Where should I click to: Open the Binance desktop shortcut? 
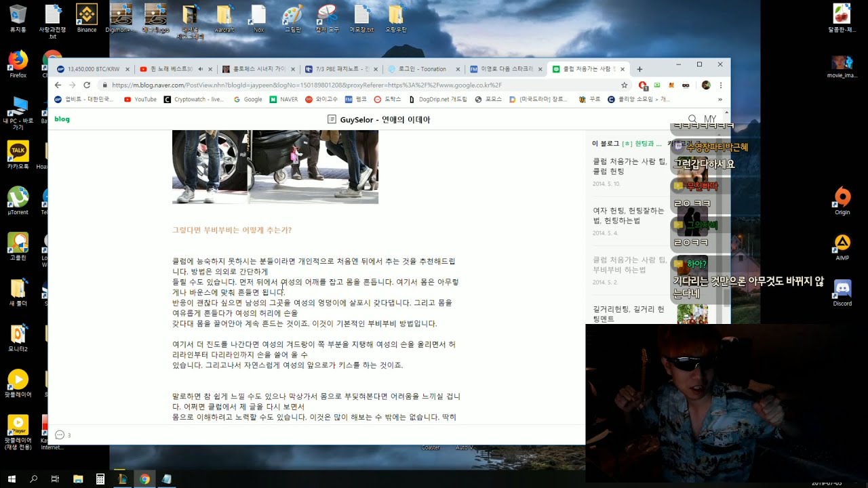click(x=87, y=18)
